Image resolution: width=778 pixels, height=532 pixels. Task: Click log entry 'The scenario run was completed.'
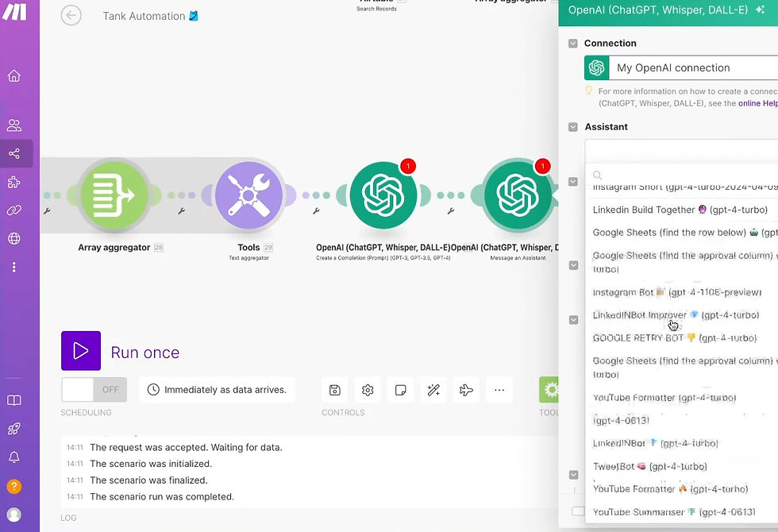(x=162, y=497)
